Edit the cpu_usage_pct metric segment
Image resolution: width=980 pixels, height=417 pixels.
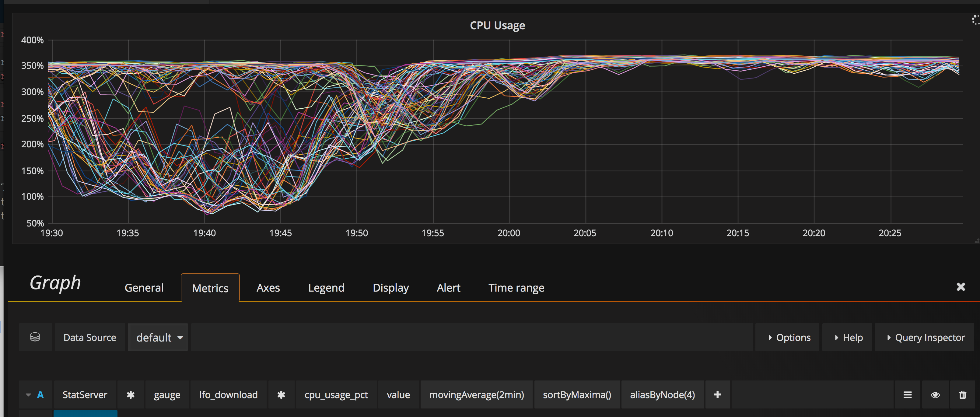click(336, 394)
